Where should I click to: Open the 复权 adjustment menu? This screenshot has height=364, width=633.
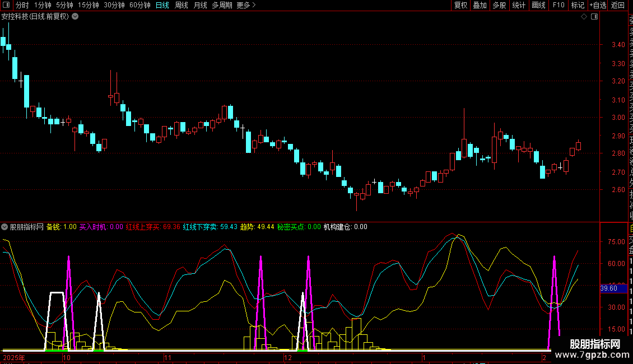[460, 5]
